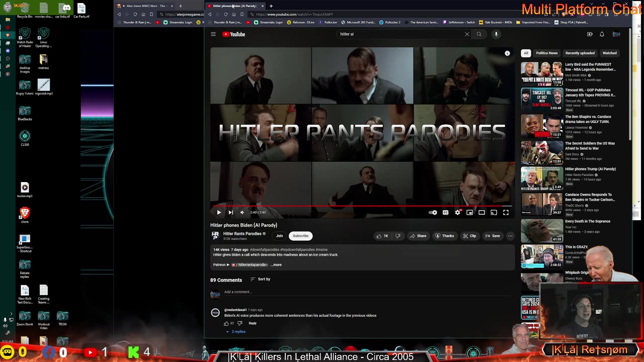The height and width of the screenshot is (362, 644).
Task: Expand the description with ...more
Action: click(276, 265)
